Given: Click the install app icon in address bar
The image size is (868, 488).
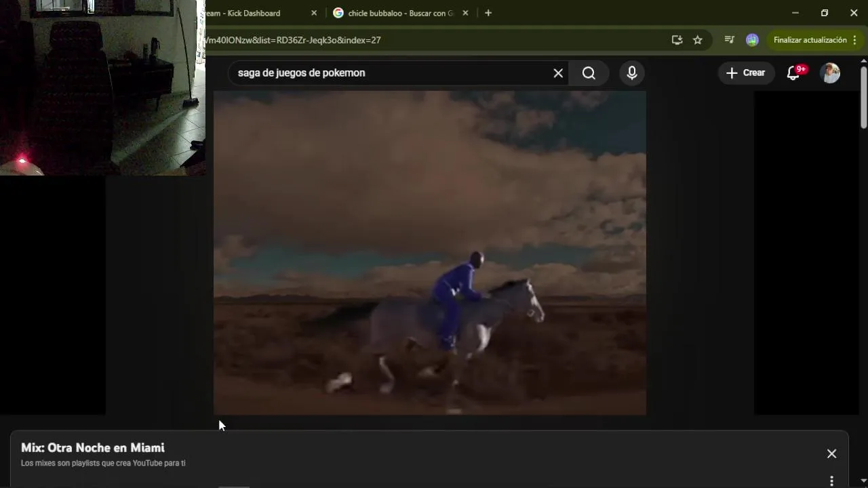Looking at the screenshot, I should coord(677,40).
